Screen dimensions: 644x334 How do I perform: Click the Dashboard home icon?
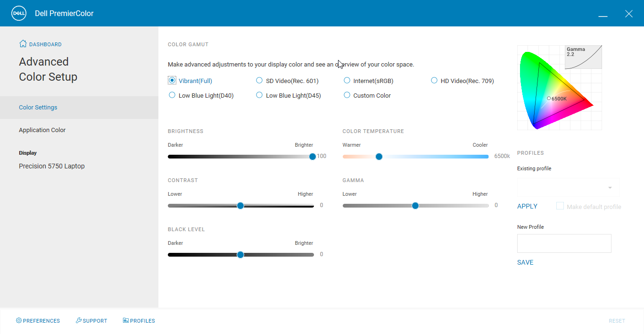point(23,44)
